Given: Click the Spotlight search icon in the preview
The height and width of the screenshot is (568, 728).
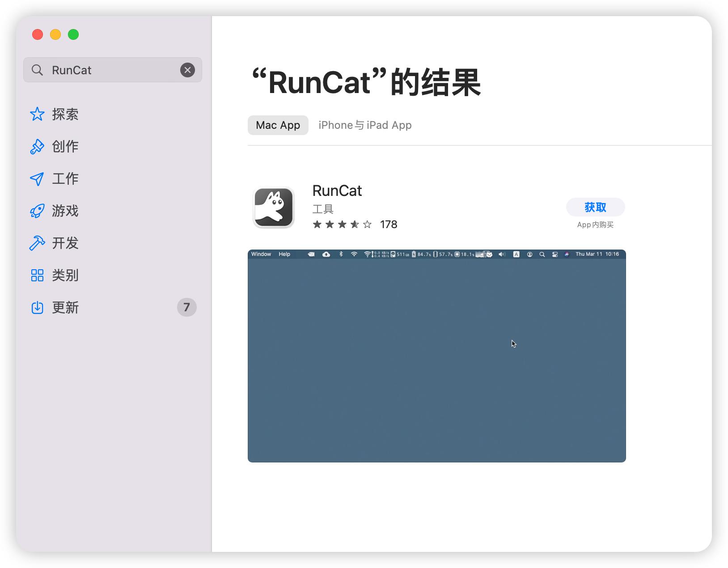Looking at the screenshot, I should [x=542, y=254].
